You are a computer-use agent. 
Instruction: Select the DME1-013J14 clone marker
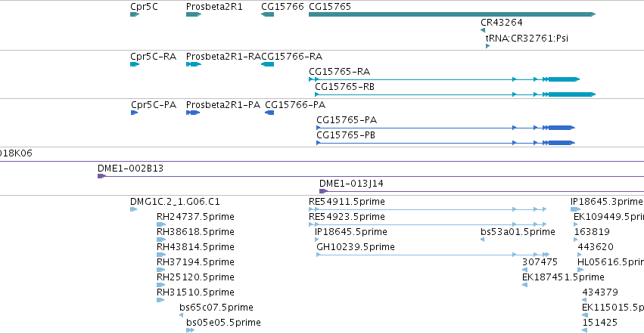pyautogui.click(x=324, y=191)
